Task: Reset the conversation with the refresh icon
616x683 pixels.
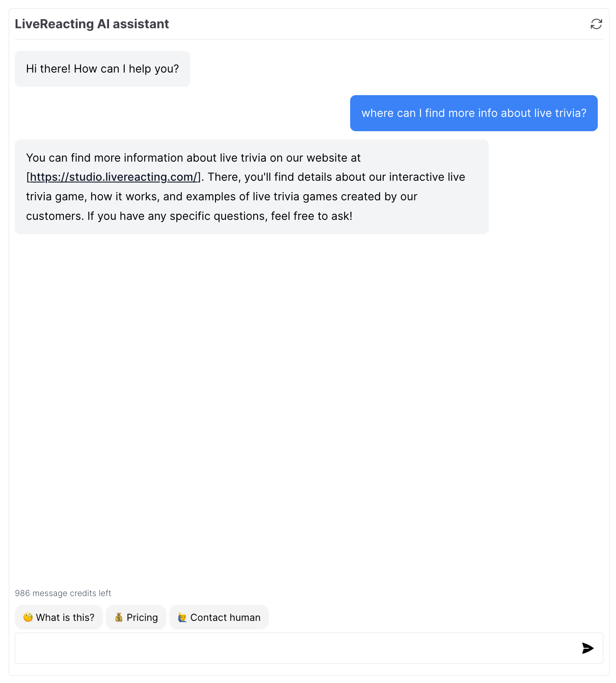Action: pos(596,24)
